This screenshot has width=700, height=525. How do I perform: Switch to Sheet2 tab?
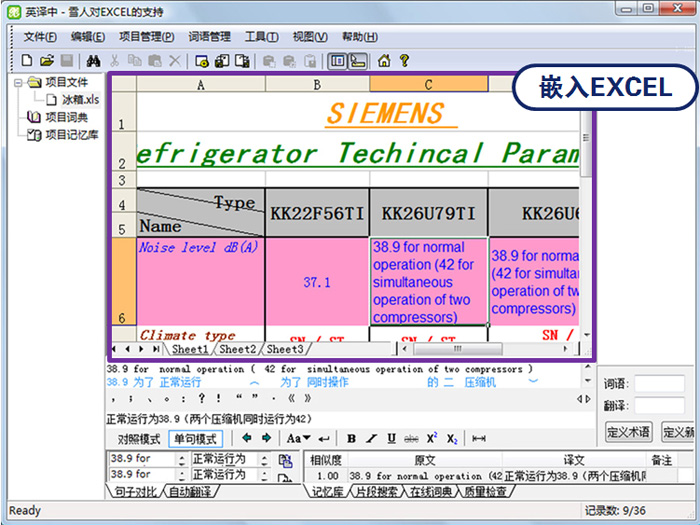pyautogui.click(x=237, y=350)
